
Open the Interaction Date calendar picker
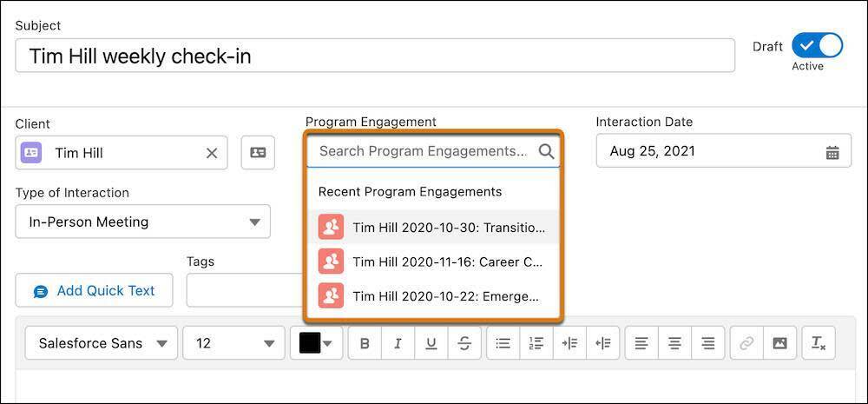832,152
